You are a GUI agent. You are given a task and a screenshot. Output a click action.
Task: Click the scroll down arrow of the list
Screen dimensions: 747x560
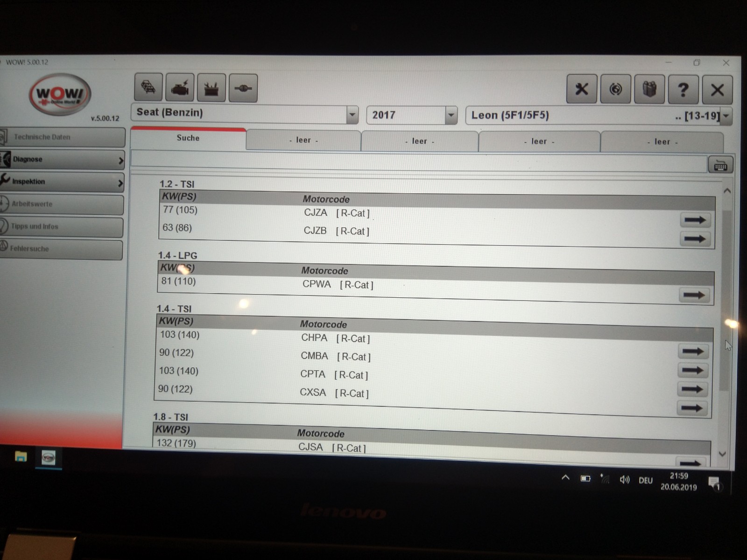tap(723, 454)
